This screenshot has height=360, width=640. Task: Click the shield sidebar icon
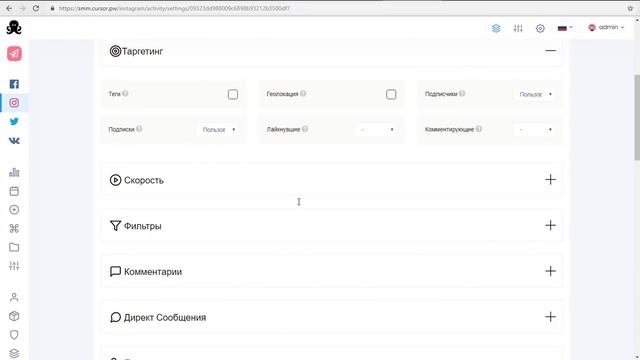pos(14,335)
